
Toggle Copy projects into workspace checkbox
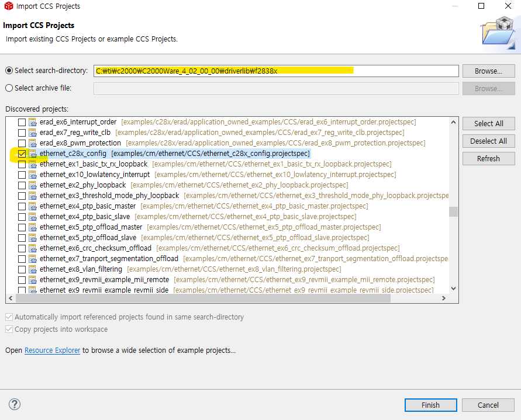tap(9, 329)
